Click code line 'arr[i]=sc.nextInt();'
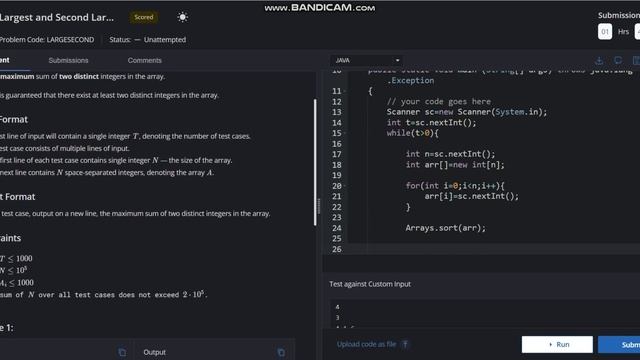Screen dimensions: 640x360 coord(471,196)
